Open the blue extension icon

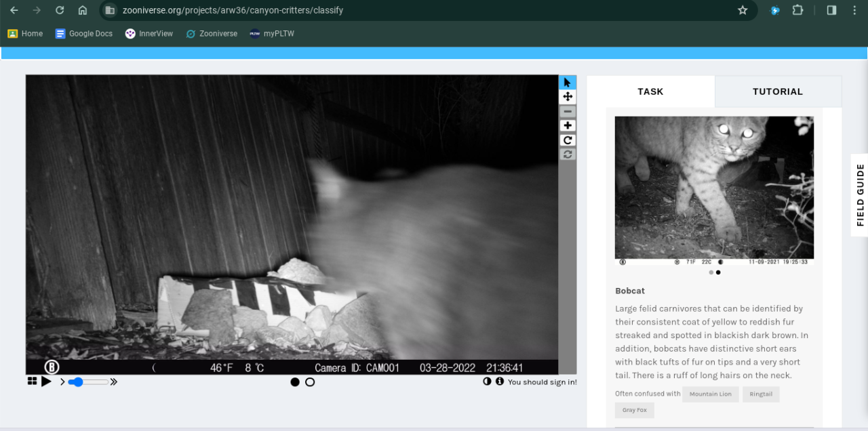coord(775,10)
